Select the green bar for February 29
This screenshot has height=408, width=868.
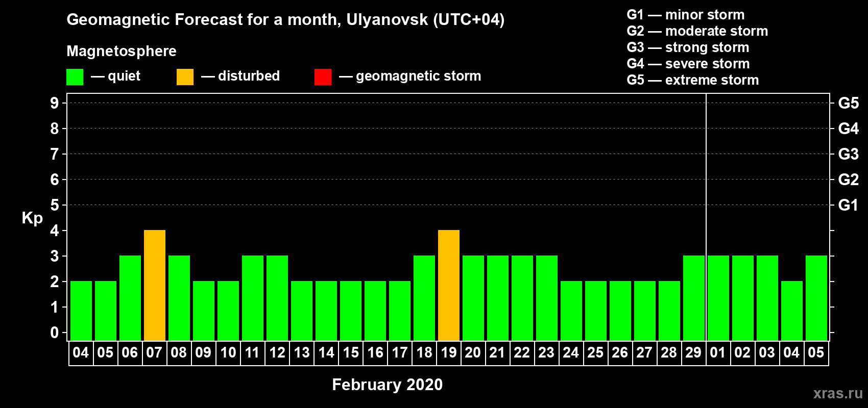click(694, 298)
